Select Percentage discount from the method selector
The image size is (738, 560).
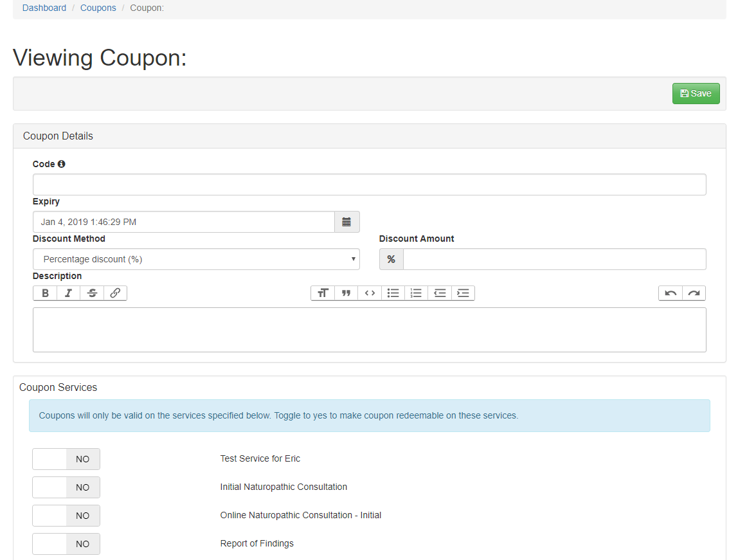196,258
